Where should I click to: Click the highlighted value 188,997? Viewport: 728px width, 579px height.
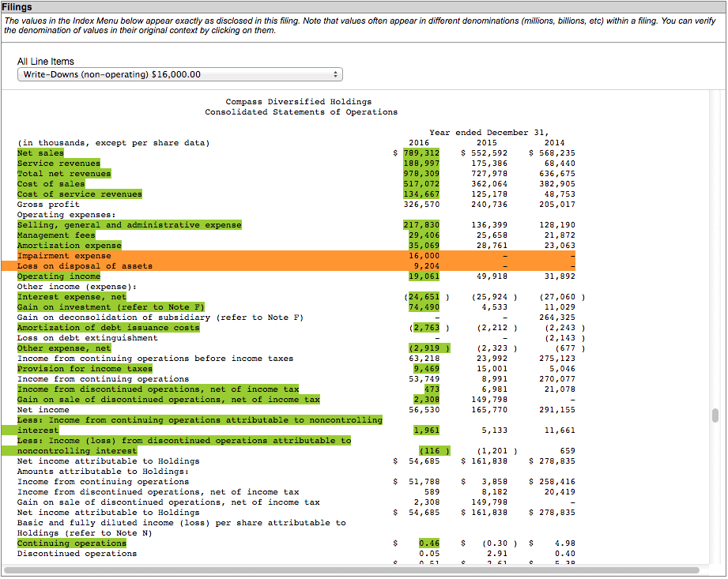coord(421,164)
